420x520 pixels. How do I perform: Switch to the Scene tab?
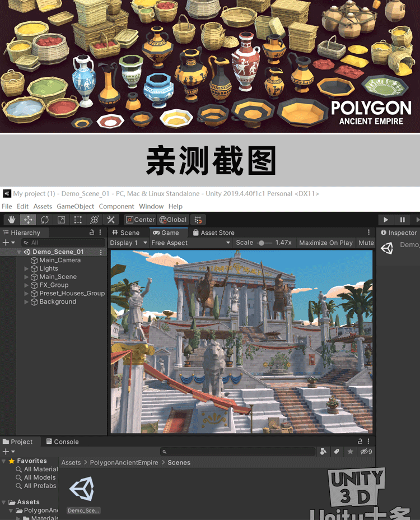(126, 233)
